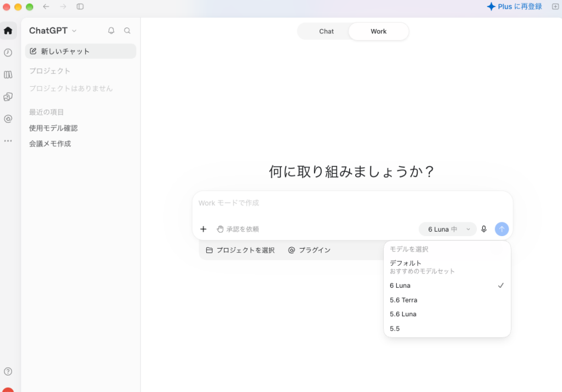Open recent chat 会議メモ作成
Screen dimensions: 562x392
pos(50,144)
